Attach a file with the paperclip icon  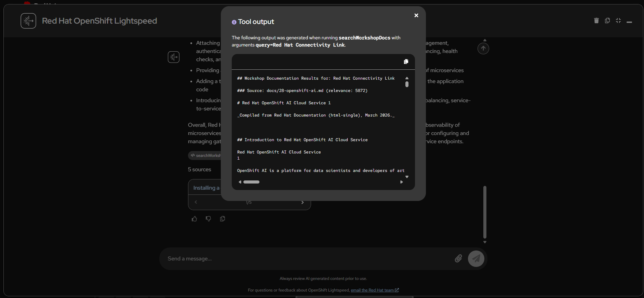pyautogui.click(x=458, y=259)
